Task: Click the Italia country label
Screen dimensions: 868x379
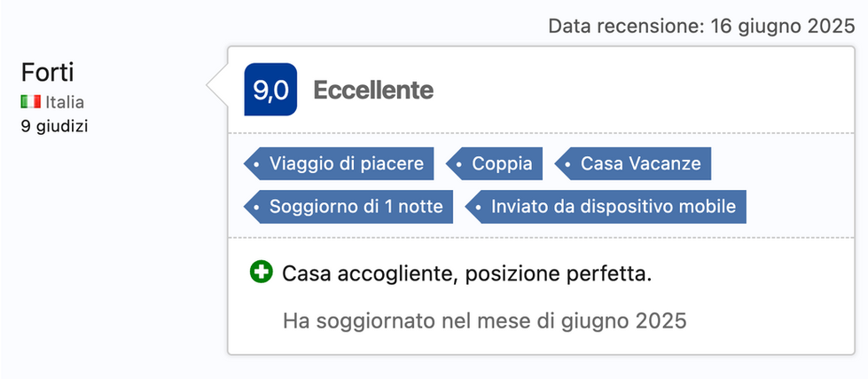Action: pos(64,102)
